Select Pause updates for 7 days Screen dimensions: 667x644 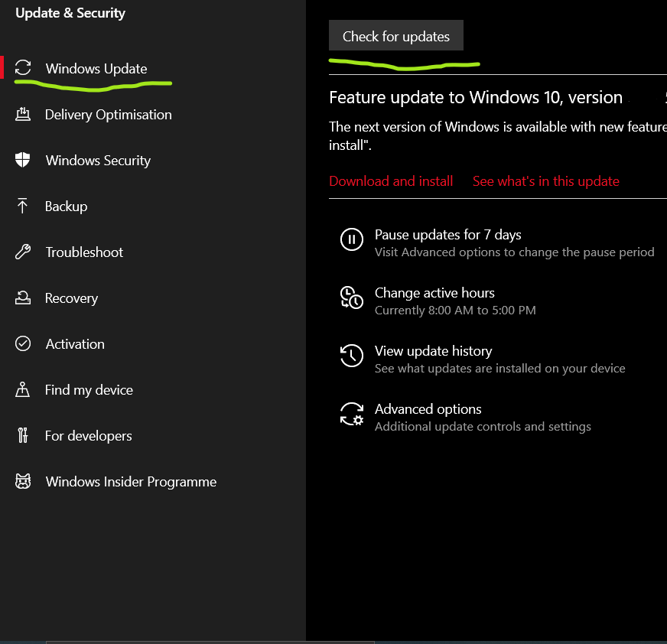click(x=448, y=235)
